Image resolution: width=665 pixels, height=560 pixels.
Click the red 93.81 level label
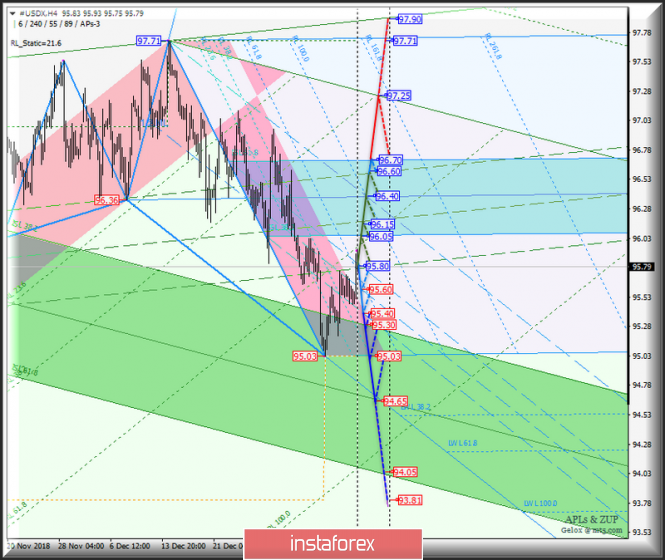coord(410,501)
